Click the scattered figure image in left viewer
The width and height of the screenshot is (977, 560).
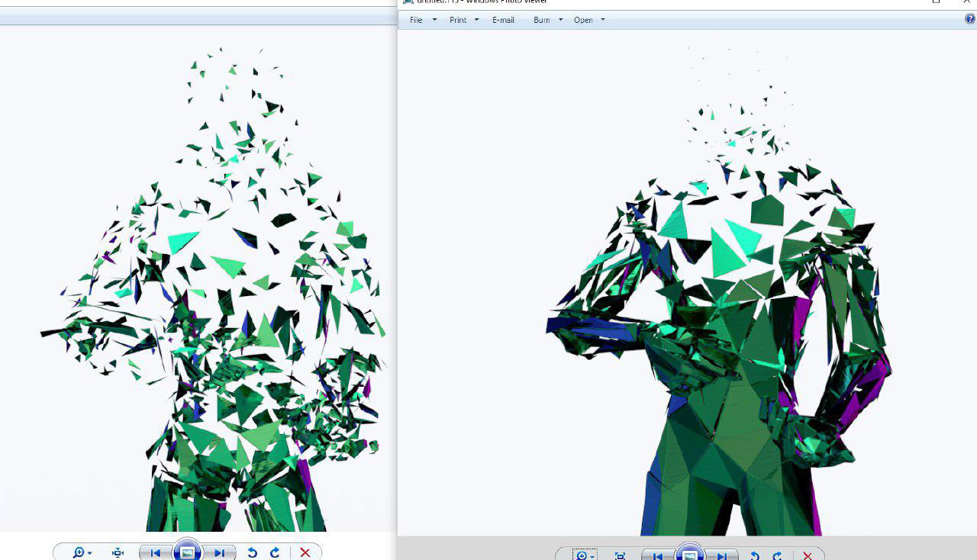213,290
